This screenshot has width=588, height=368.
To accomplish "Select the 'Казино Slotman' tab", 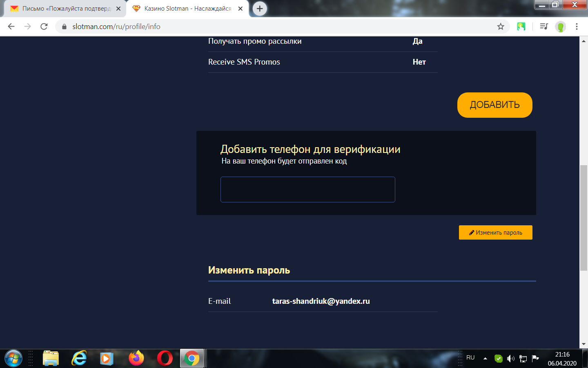I will [188, 9].
